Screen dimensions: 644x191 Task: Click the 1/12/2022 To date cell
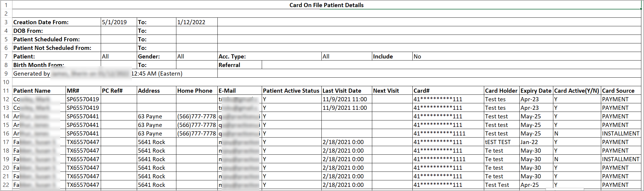tap(191, 22)
